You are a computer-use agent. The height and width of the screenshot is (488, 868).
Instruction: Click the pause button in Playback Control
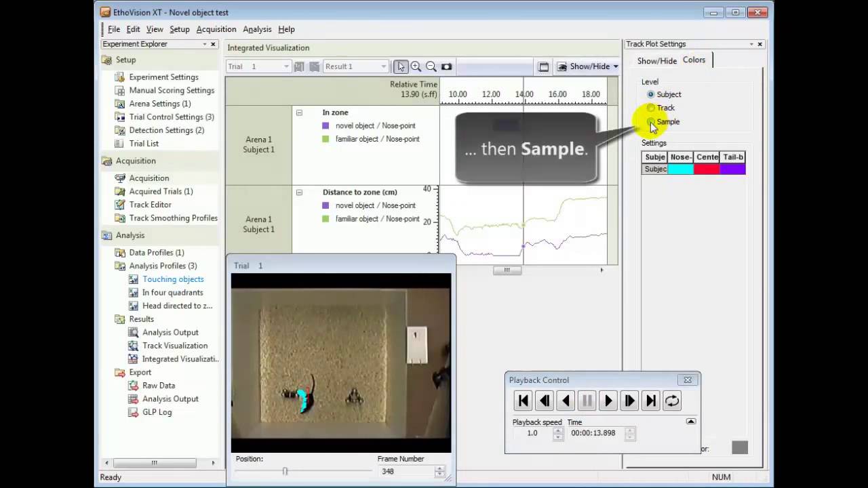(x=587, y=401)
